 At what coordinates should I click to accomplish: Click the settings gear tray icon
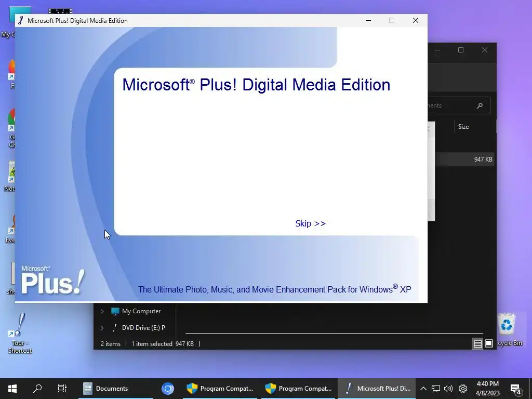click(463, 389)
